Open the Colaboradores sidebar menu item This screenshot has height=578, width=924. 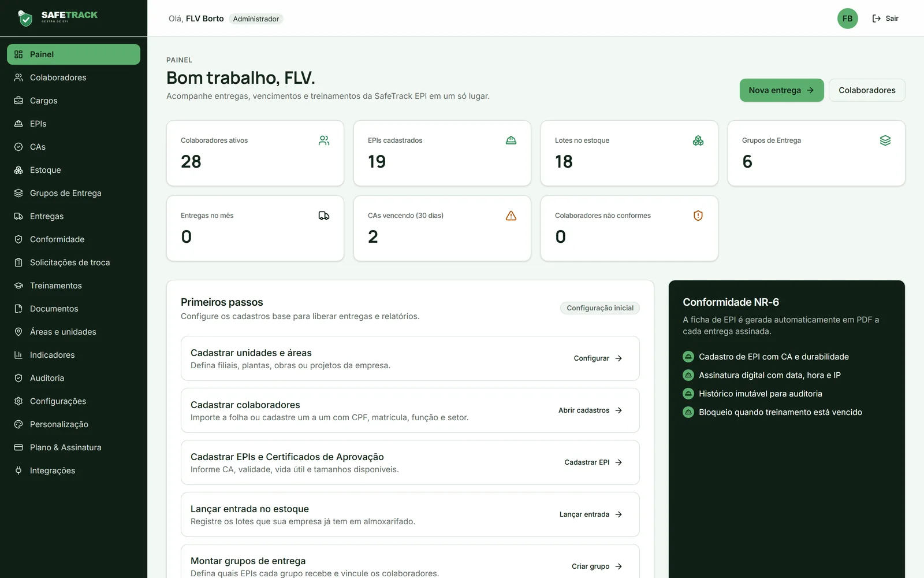tap(73, 77)
